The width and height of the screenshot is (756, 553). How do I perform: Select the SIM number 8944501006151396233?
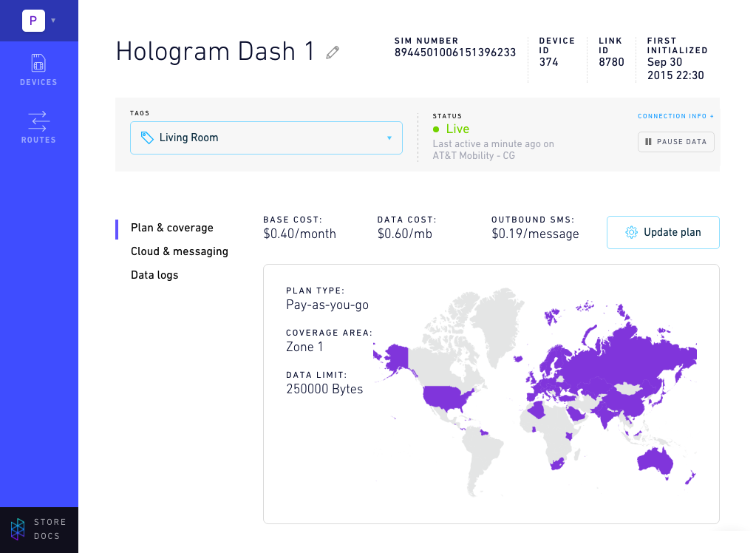pos(455,52)
